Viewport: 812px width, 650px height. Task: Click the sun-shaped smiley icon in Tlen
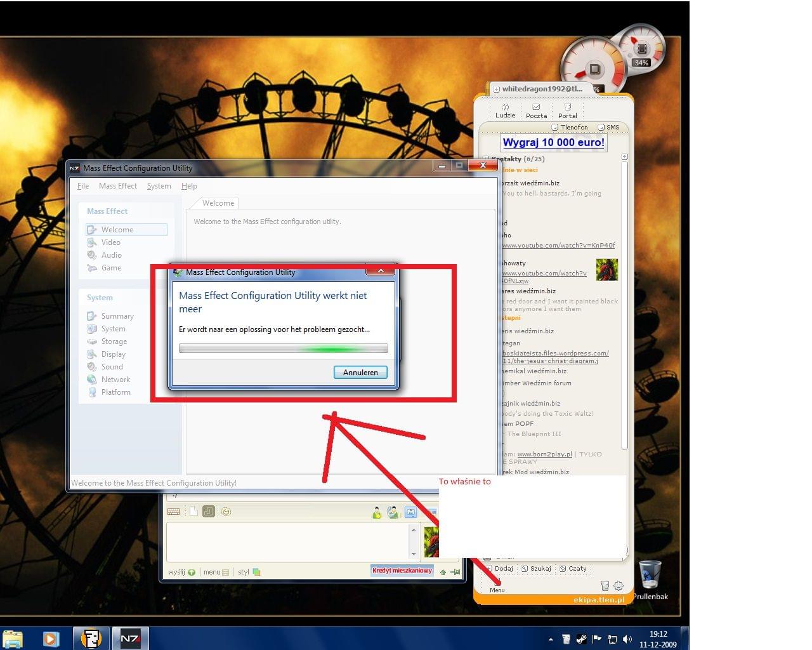click(619, 586)
